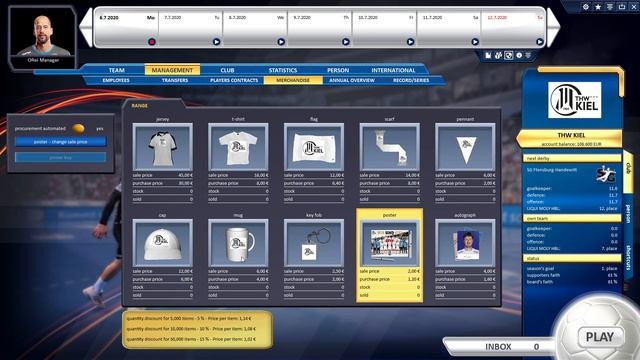Open the TRANSFERS sub-tab
Viewport: 640px width, 360px height.
pyautogui.click(x=175, y=80)
